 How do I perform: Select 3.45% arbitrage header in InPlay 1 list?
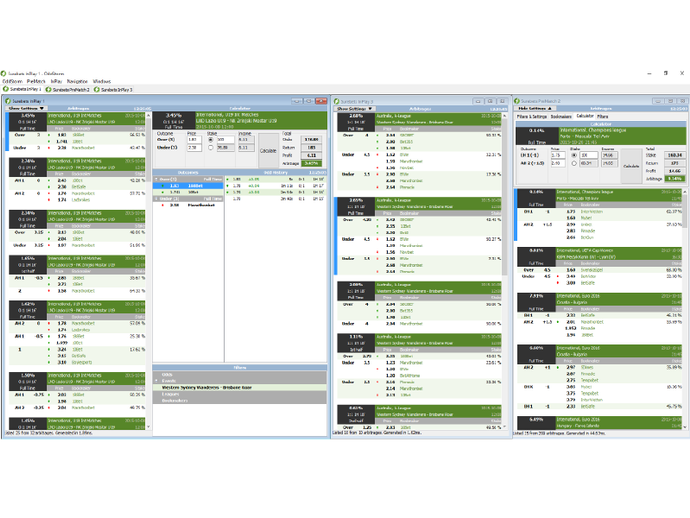(x=77, y=121)
